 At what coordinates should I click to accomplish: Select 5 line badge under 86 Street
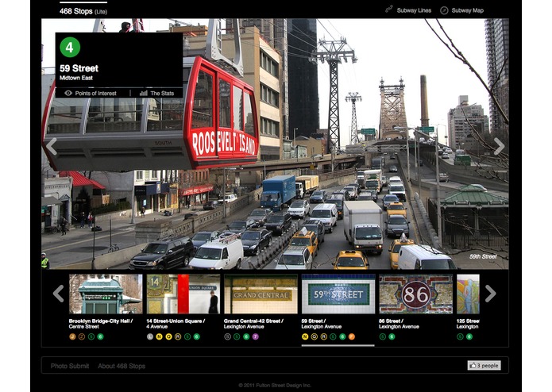(382, 336)
